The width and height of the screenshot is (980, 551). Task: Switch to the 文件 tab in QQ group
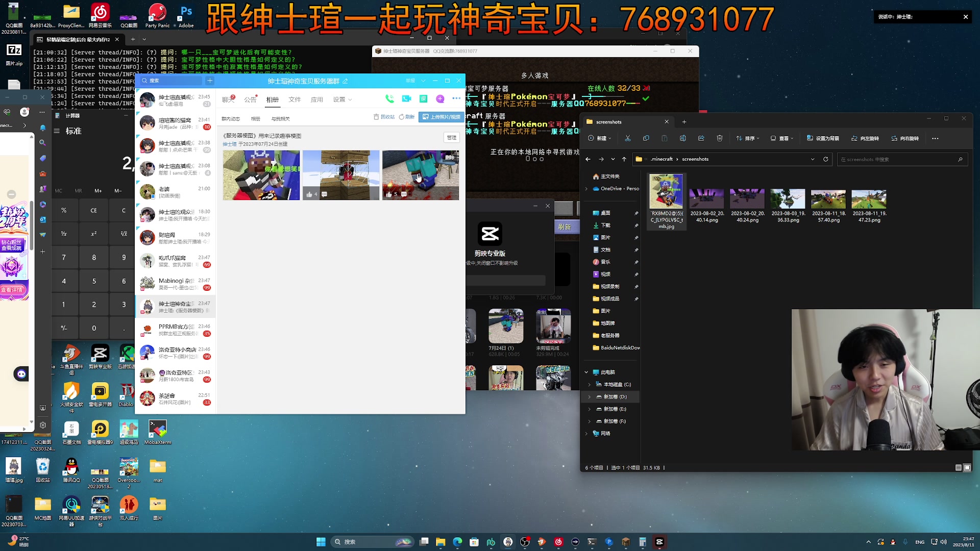tap(295, 99)
